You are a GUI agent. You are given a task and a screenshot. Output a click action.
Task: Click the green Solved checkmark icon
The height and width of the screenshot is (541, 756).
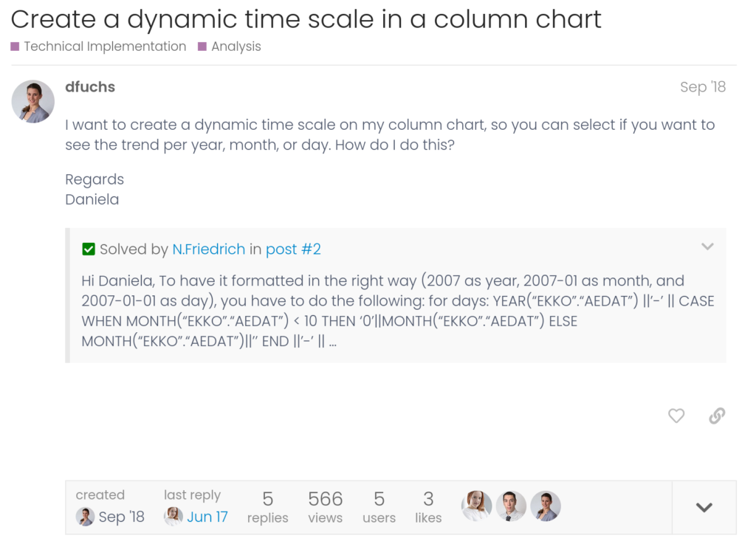[x=89, y=249]
